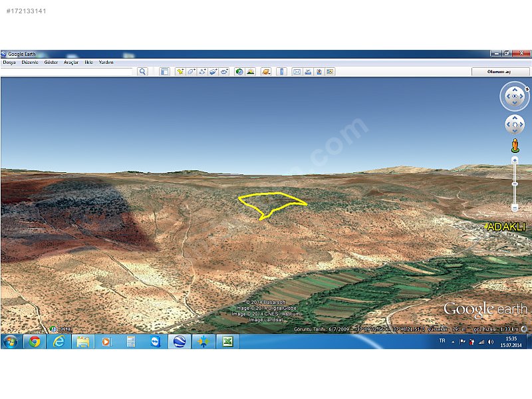The width and height of the screenshot is (532, 399).
Task: Open Internet Explorer from the taskbar
Action: click(59, 341)
